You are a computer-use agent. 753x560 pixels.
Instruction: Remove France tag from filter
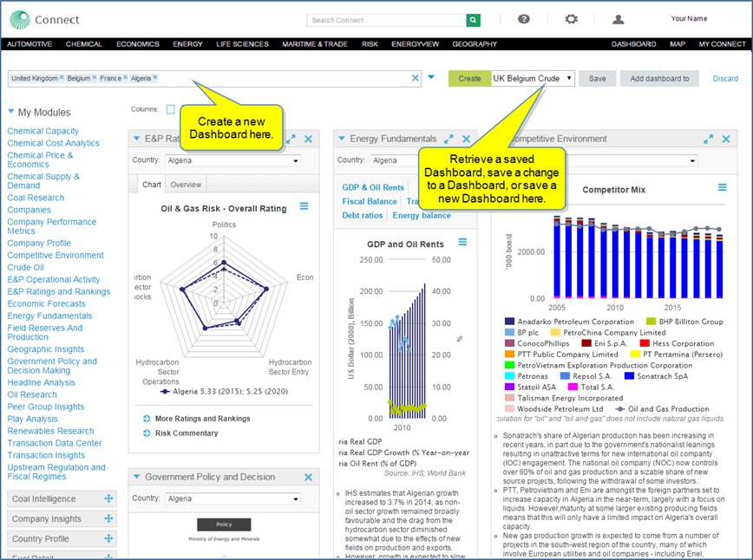(125, 77)
